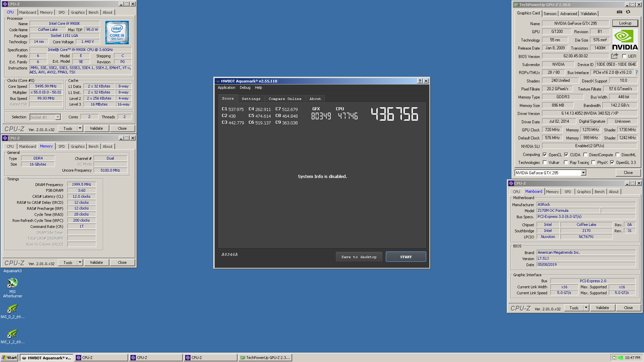
Task: Click the Bus Interface question mark icon
Action: 636,72
